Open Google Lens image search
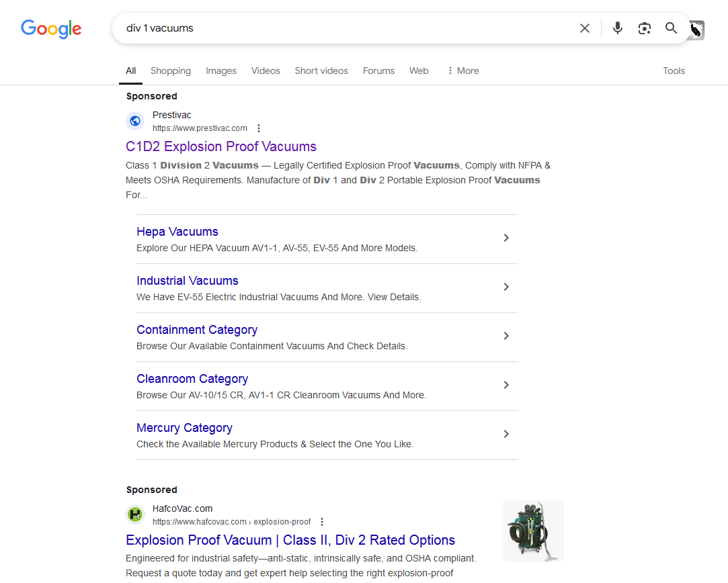The image size is (728, 583). tap(645, 28)
